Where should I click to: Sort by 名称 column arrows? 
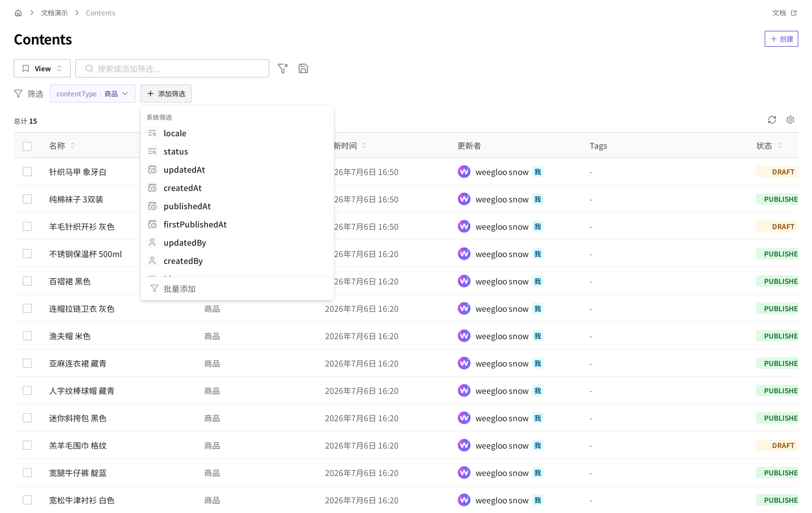point(72,146)
